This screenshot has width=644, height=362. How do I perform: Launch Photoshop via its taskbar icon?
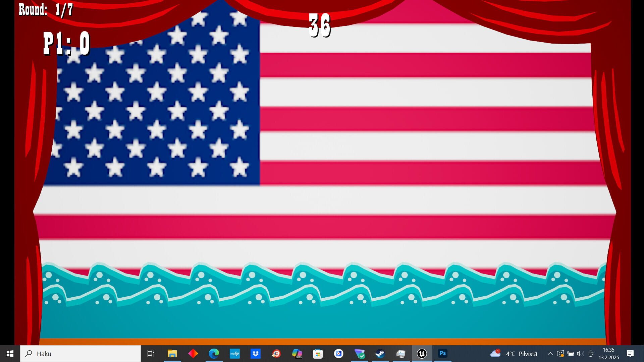point(443,354)
